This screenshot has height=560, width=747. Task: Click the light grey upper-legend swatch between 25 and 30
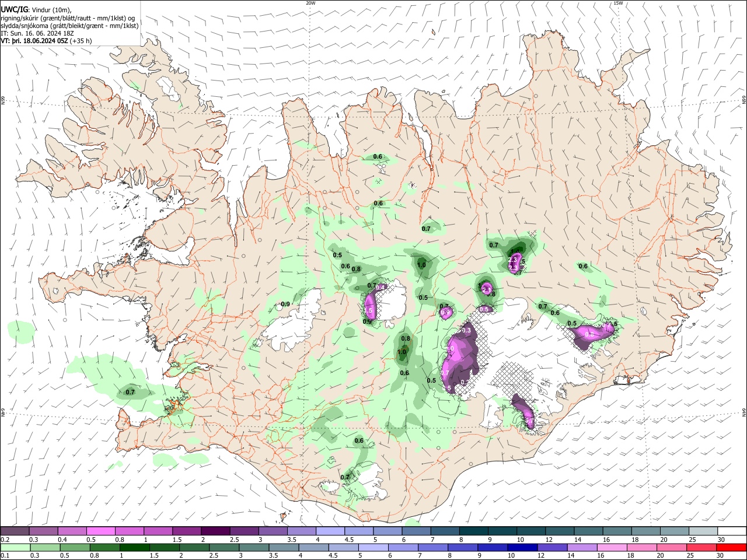click(703, 531)
